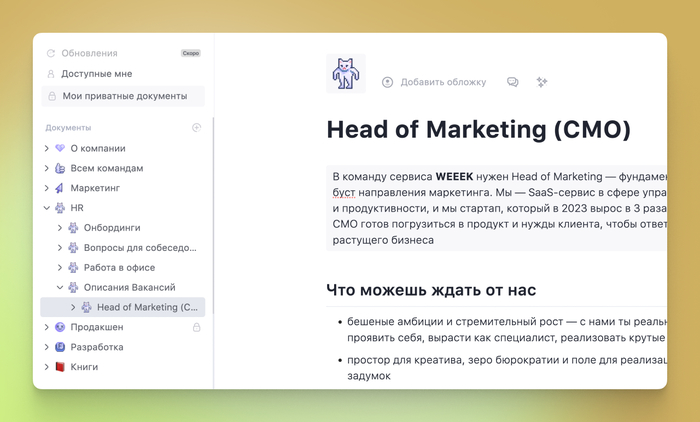Click the diamond icon for О компании
Image resolution: width=700 pixels, height=422 pixels.
coord(60,148)
